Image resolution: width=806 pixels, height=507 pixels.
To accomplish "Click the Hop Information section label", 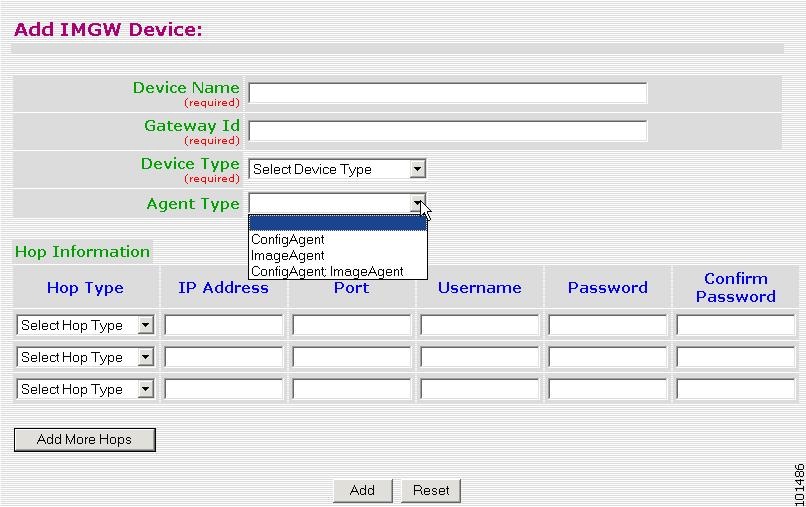I will coord(82,251).
